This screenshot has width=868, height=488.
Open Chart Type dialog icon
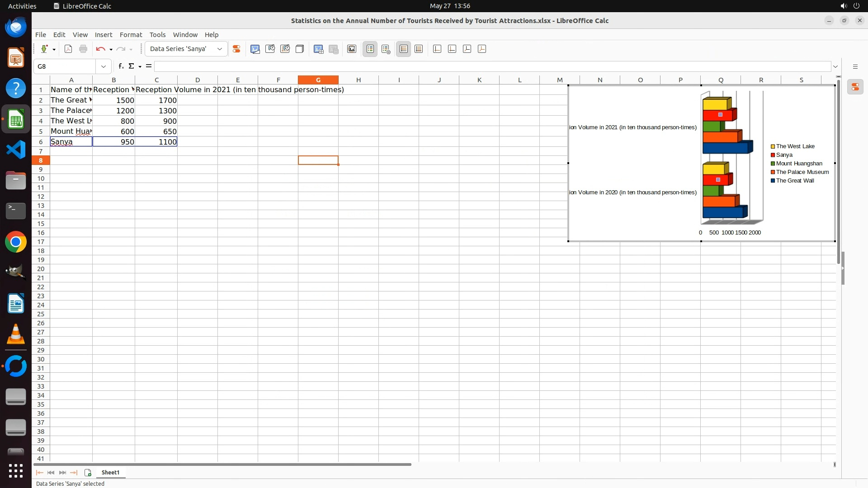point(255,49)
